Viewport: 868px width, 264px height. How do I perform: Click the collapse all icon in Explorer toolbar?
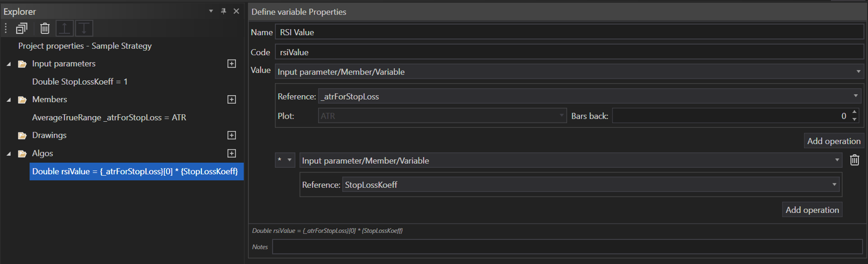tap(21, 29)
